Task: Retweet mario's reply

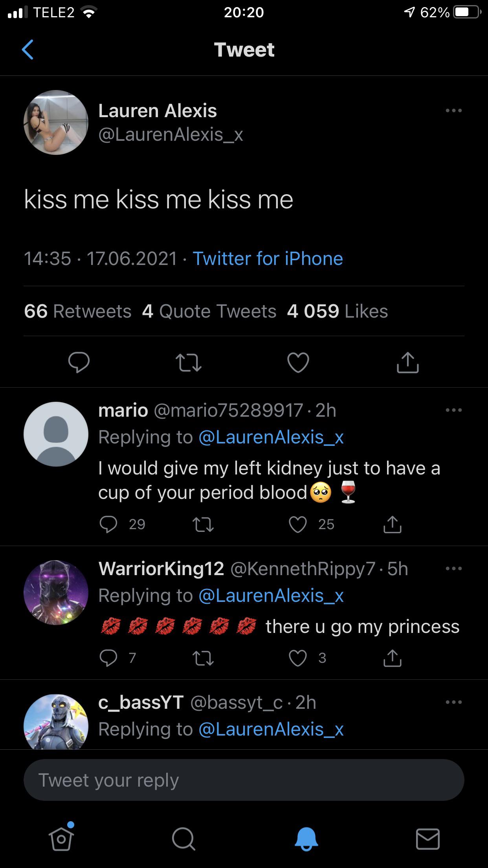Action: tap(203, 524)
